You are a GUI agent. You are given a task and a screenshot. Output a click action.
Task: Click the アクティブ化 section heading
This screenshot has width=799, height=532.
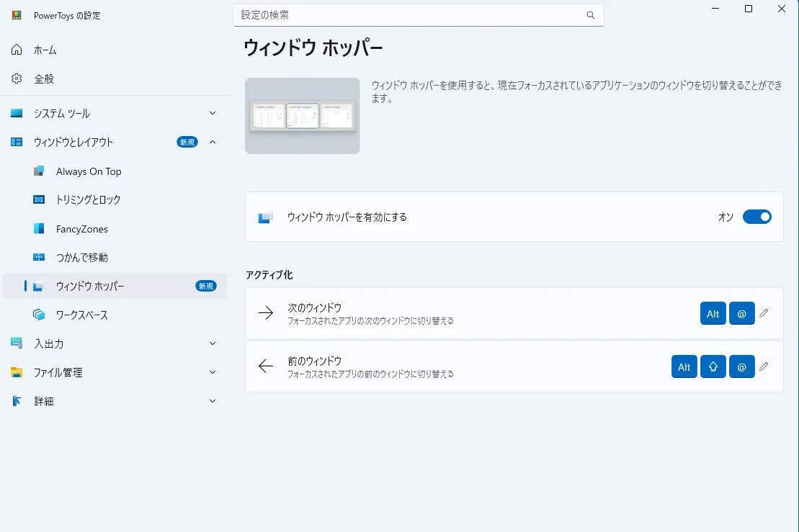click(269, 275)
